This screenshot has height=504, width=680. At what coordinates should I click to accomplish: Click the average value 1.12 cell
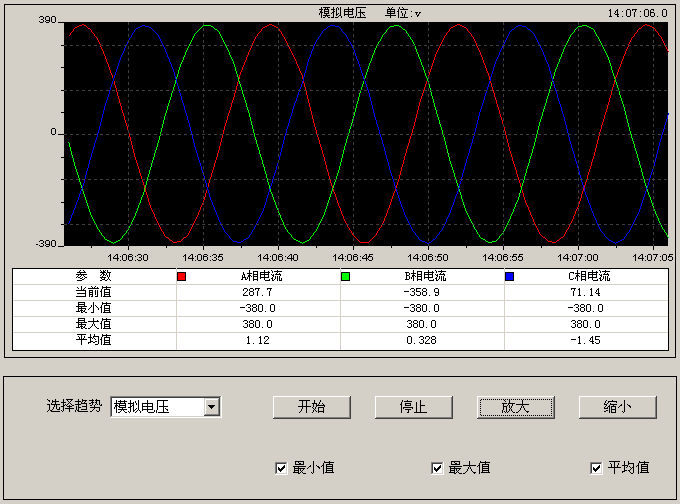pos(258,340)
